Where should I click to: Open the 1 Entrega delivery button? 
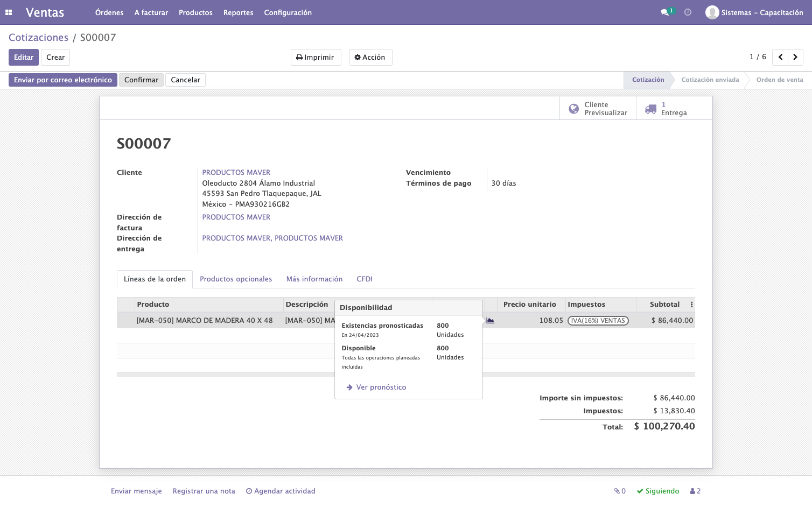tap(674, 109)
